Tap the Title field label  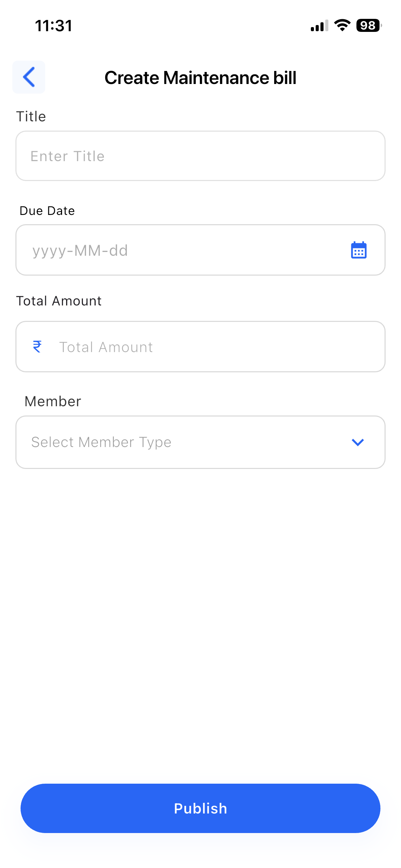(31, 117)
